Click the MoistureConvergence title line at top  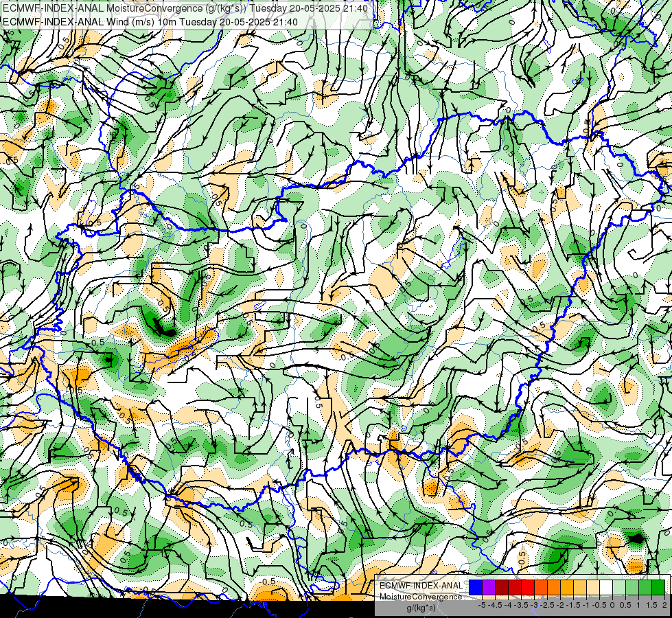[x=185, y=8]
